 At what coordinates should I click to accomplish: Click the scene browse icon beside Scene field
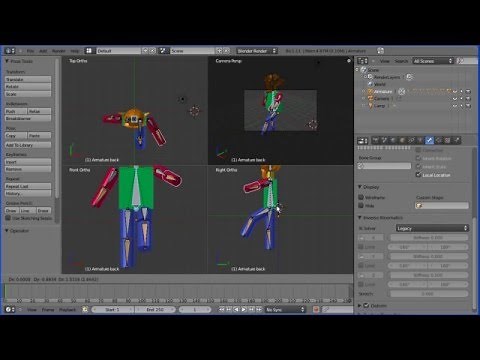[163, 51]
